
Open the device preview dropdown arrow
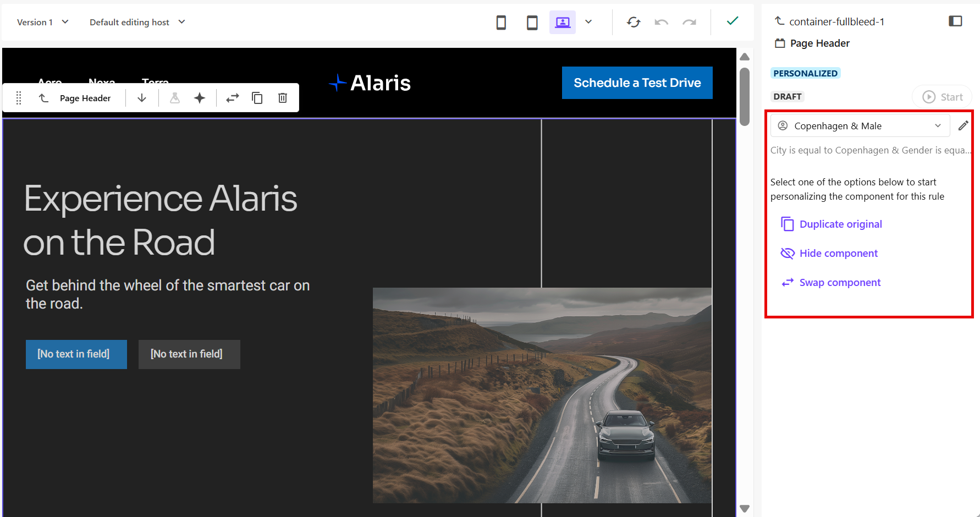588,22
